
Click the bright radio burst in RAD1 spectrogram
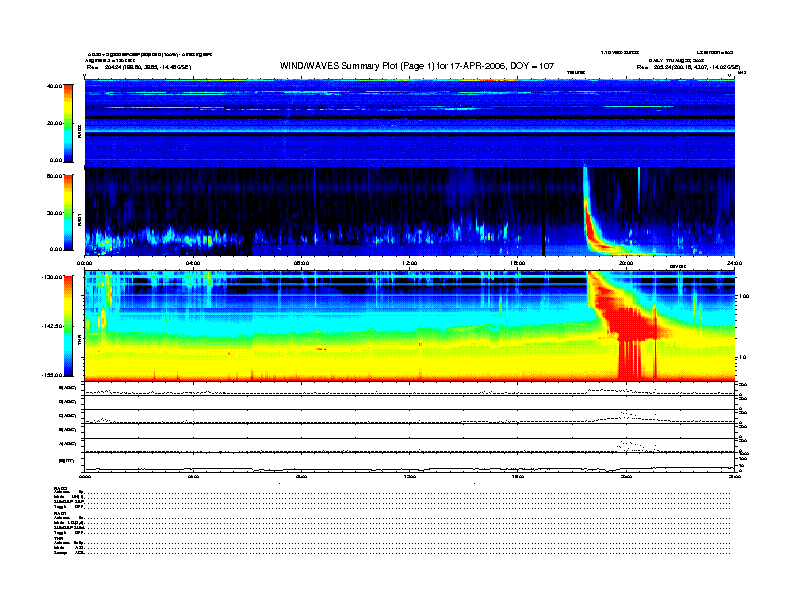click(591, 227)
